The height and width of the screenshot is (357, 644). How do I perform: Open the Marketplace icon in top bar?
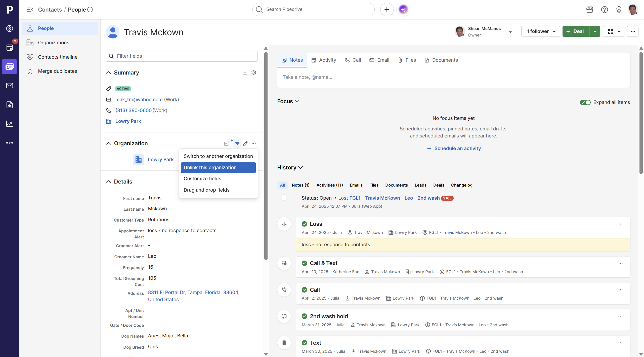tap(589, 10)
